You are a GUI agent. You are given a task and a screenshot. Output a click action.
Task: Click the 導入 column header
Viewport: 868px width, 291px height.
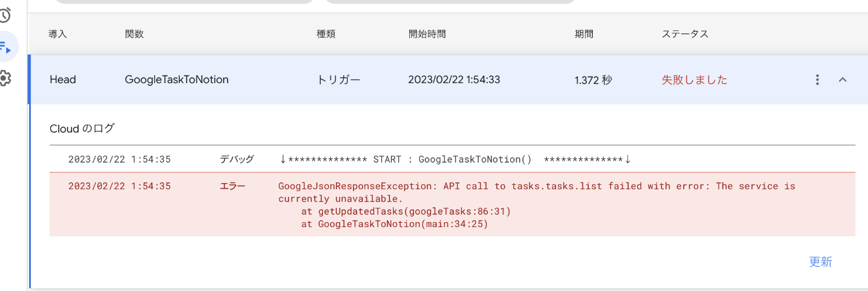[58, 34]
